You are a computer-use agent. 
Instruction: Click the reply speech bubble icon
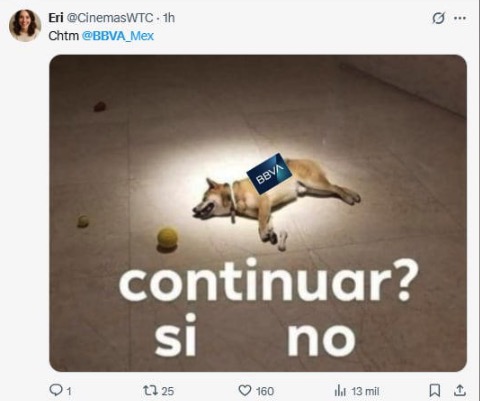(56, 390)
